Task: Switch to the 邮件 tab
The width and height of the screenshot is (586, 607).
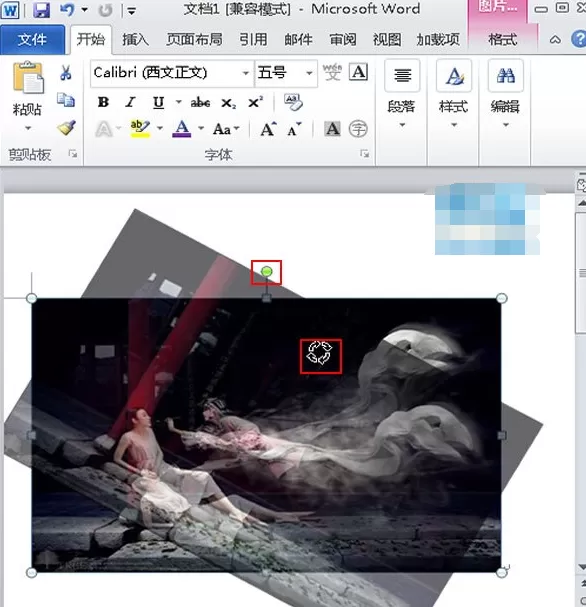Action: pos(298,39)
